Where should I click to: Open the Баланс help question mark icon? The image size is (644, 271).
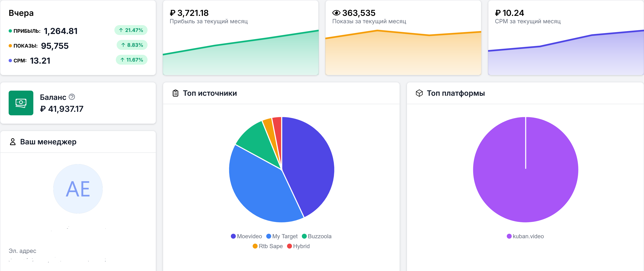click(72, 97)
